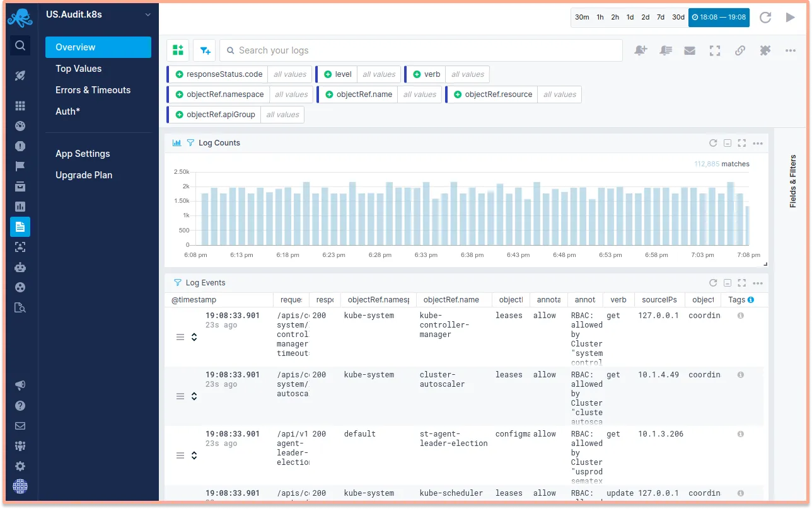Open the Fields & Filters side panel

tap(792, 181)
